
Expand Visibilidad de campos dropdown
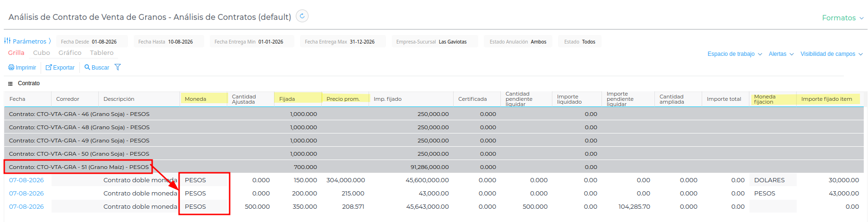(832, 54)
